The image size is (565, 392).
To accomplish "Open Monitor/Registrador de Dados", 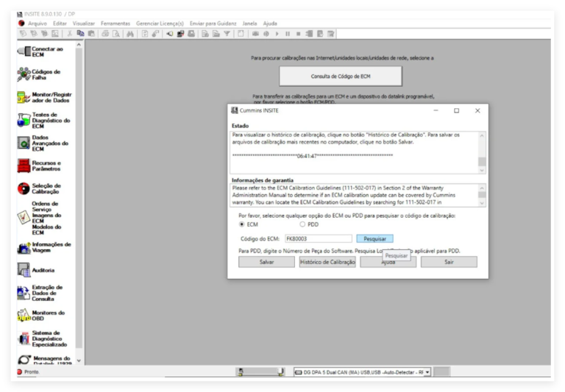I will 44,97.
